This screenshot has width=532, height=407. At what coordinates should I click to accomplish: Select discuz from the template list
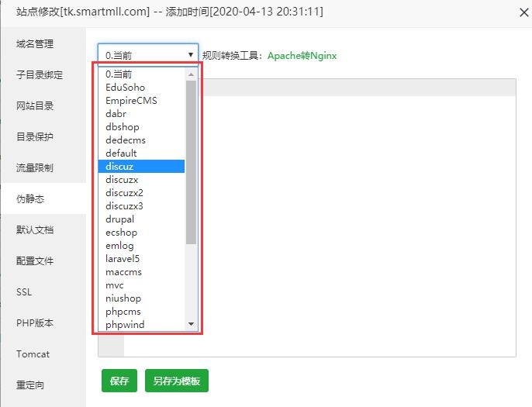pos(121,166)
